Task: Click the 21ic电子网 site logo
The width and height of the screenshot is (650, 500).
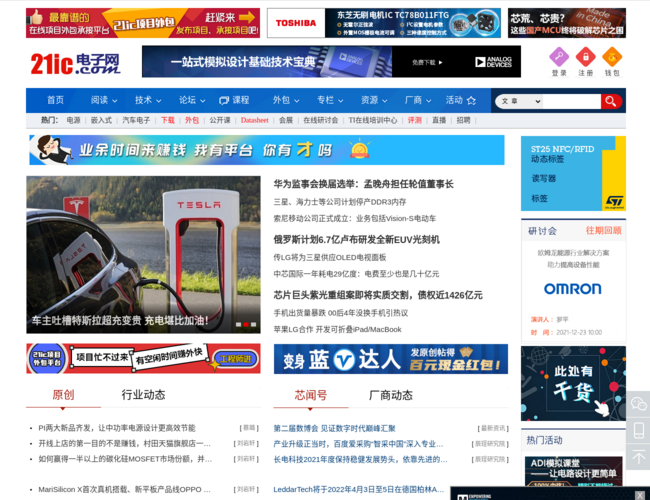Action: click(x=75, y=63)
